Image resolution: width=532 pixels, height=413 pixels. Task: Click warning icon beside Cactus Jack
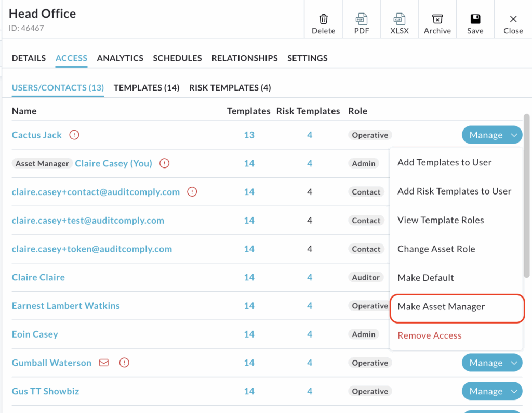(x=74, y=135)
